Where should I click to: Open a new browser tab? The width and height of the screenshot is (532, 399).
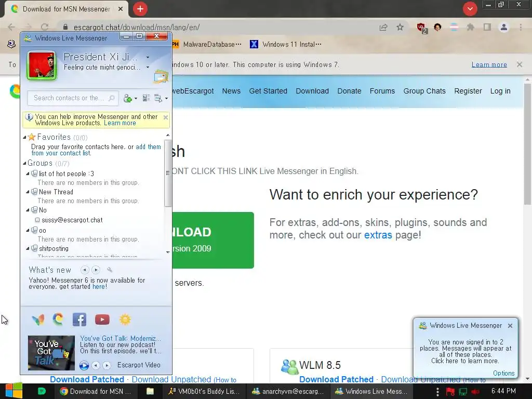(140, 9)
